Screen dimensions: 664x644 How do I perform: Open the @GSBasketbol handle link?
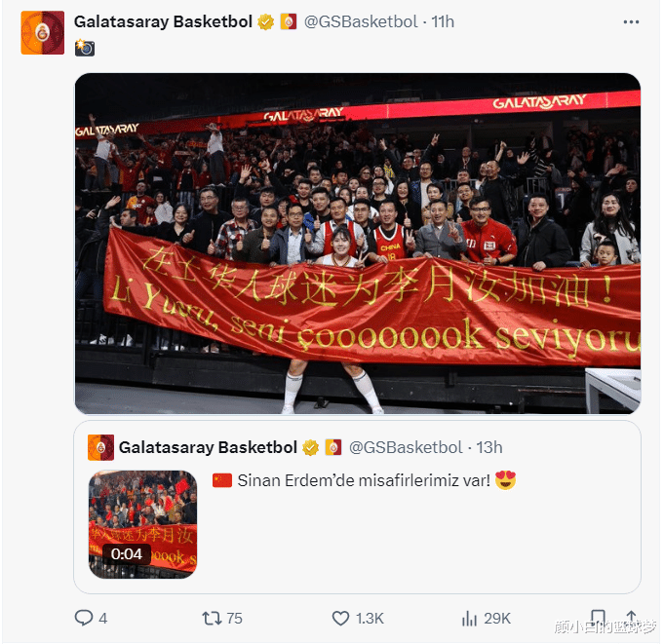pos(361,22)
